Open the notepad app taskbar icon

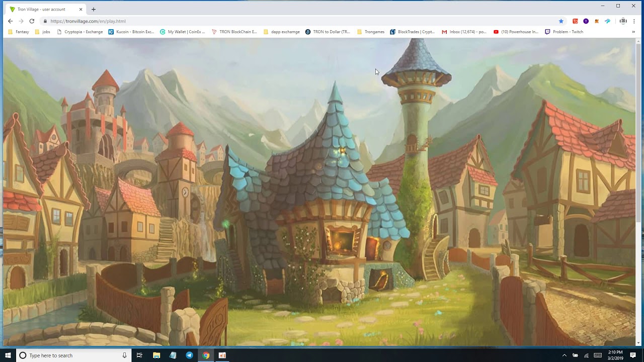(173, 355)
